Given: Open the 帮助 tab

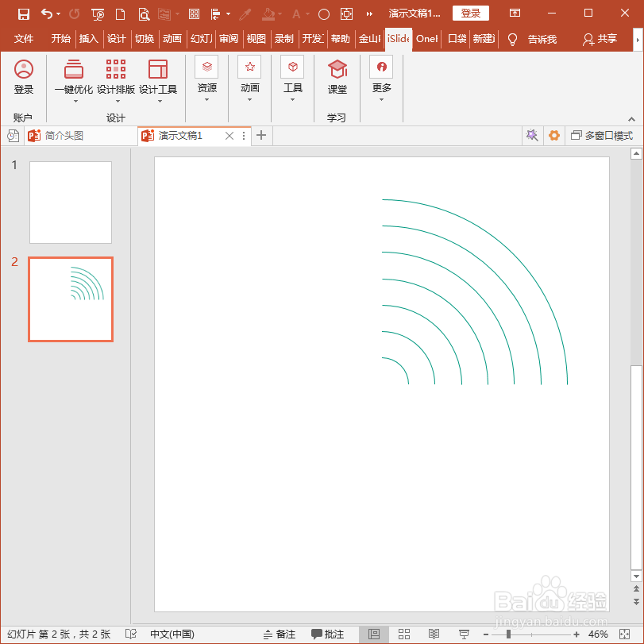Looking at the screenshot, I should click(340, 39).
